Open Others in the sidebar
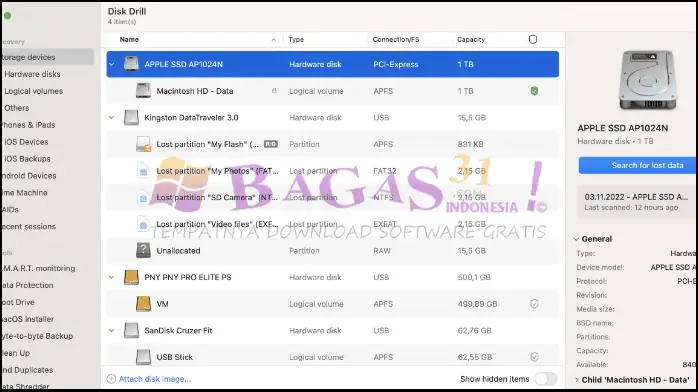The height and width of the screenshot is (392, 698). (16, 108)
